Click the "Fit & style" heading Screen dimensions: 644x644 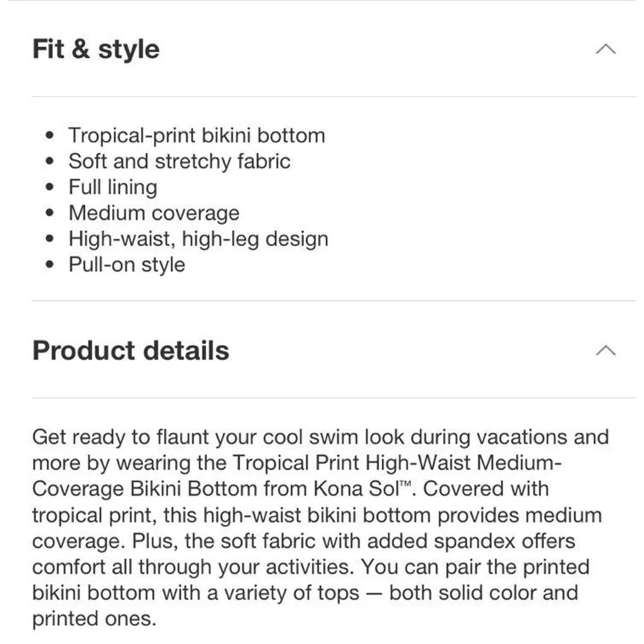point(96,50)
